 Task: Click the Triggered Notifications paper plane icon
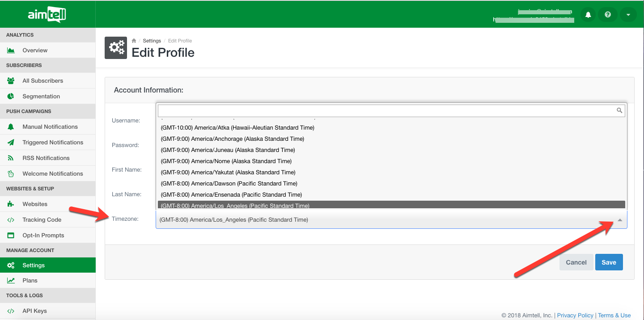point(11,143)
